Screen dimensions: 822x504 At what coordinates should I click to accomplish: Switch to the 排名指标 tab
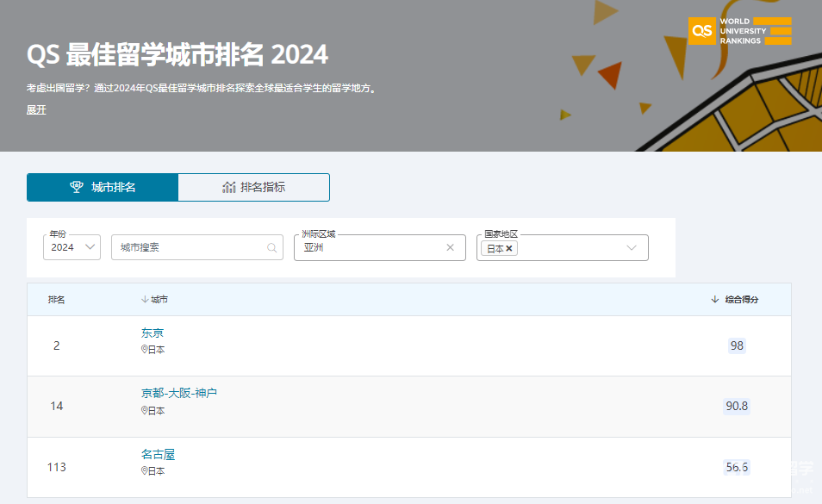click(253, 187)
